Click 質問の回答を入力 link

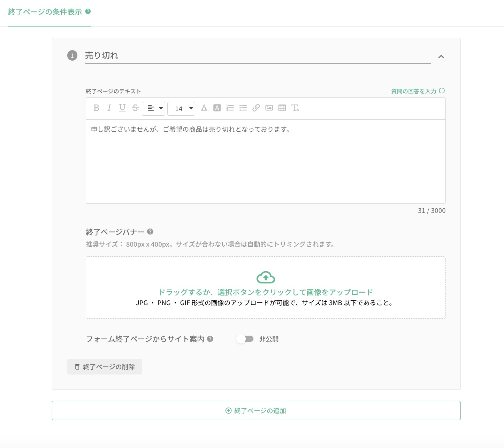tap(418, 91)
